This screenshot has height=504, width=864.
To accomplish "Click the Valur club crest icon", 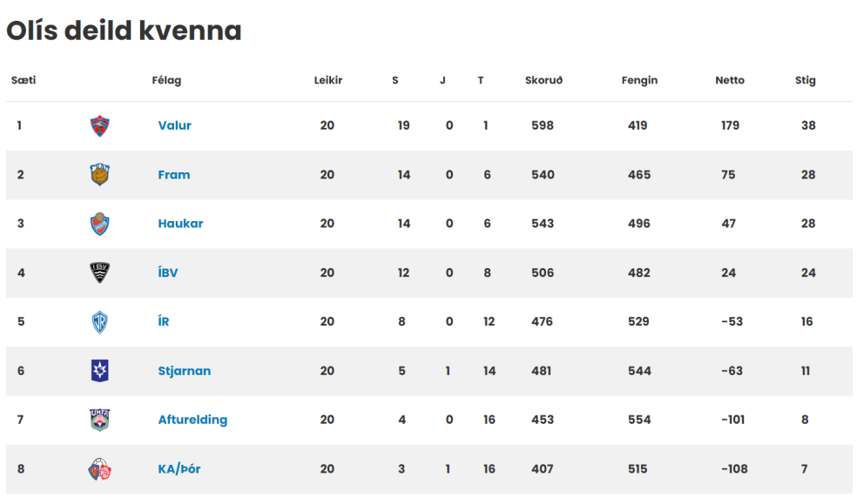I will coord(100,125).
